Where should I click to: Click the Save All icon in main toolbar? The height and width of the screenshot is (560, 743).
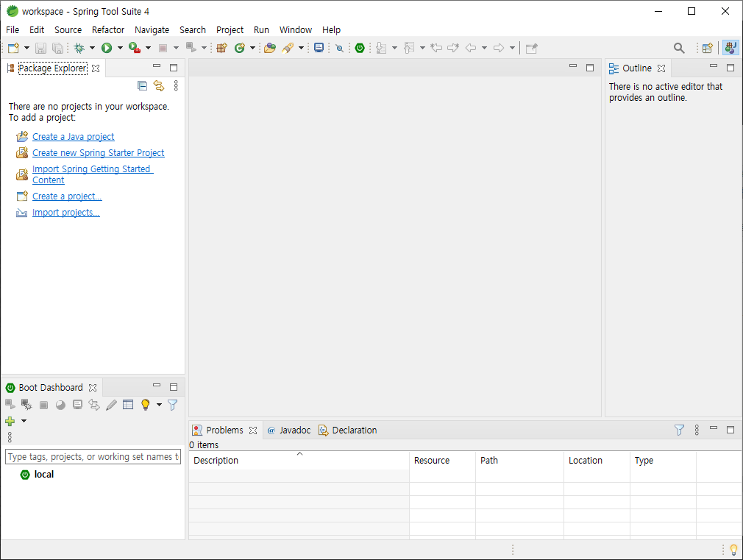tap(57, 48)
